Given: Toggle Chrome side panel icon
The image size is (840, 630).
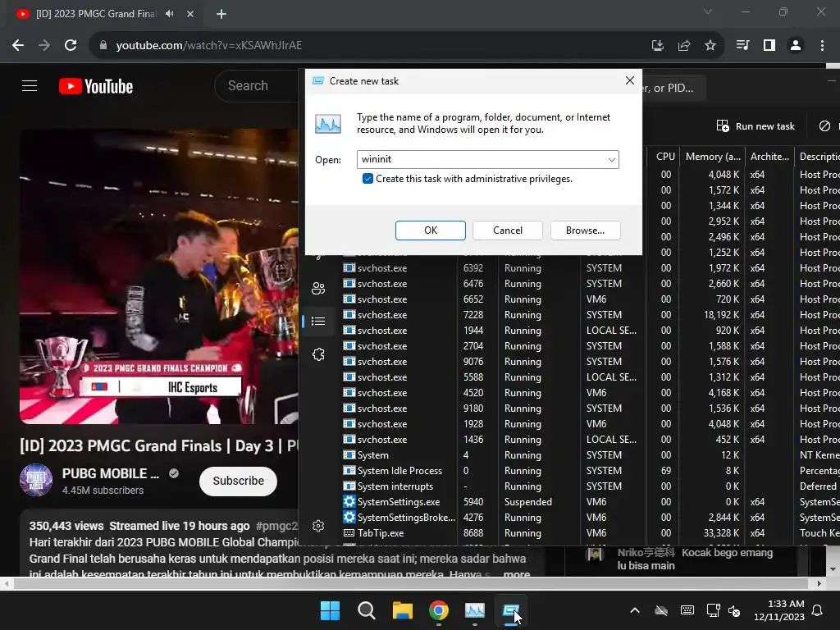Looking at the screenshot, I should 769,46.
